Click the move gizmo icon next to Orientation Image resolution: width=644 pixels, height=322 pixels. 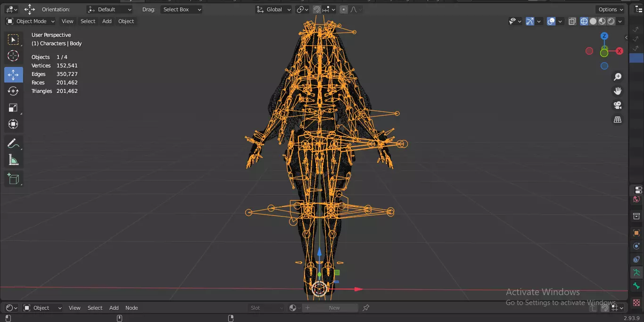[30, 9]
